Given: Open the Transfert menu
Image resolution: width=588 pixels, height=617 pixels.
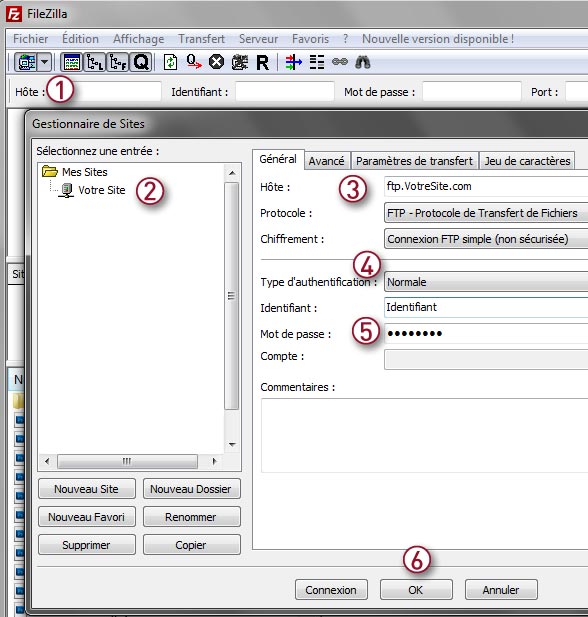Looking at the screenshot, I should (202, 39).
